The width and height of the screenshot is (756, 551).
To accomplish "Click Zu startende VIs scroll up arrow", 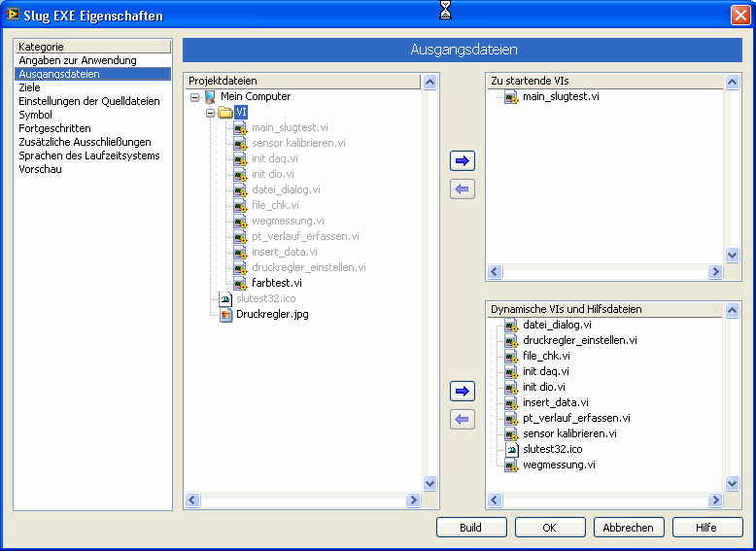I will (x=732, y=82).
